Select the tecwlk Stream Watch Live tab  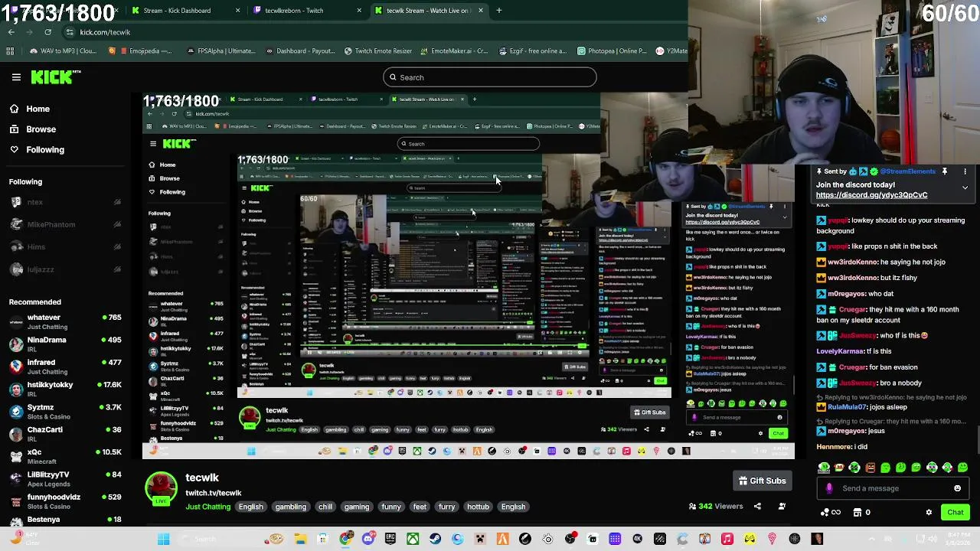pos(429,11)
